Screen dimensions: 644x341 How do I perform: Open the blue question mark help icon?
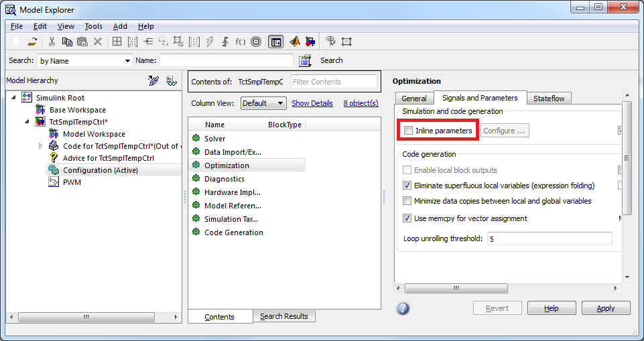(x=403, y=308)
